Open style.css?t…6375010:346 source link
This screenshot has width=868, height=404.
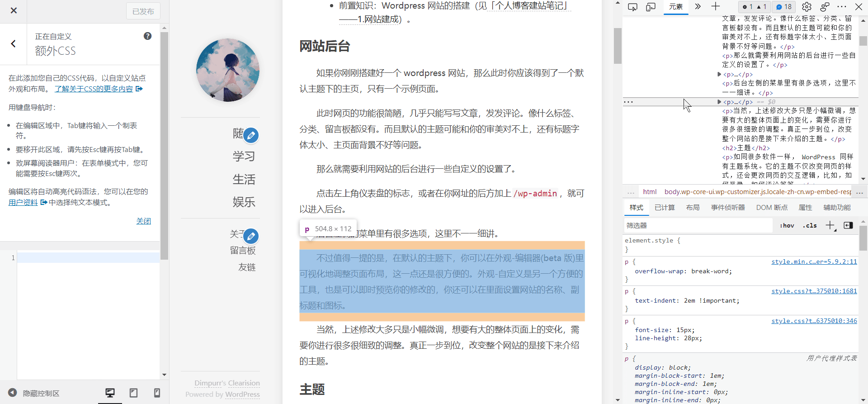[814, 321]
